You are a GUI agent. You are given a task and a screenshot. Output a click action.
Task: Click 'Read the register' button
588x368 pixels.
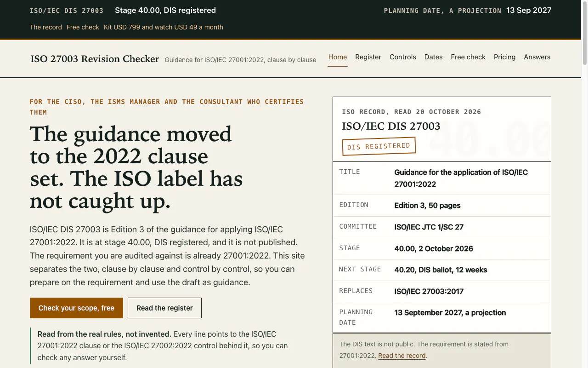point(164,308)
